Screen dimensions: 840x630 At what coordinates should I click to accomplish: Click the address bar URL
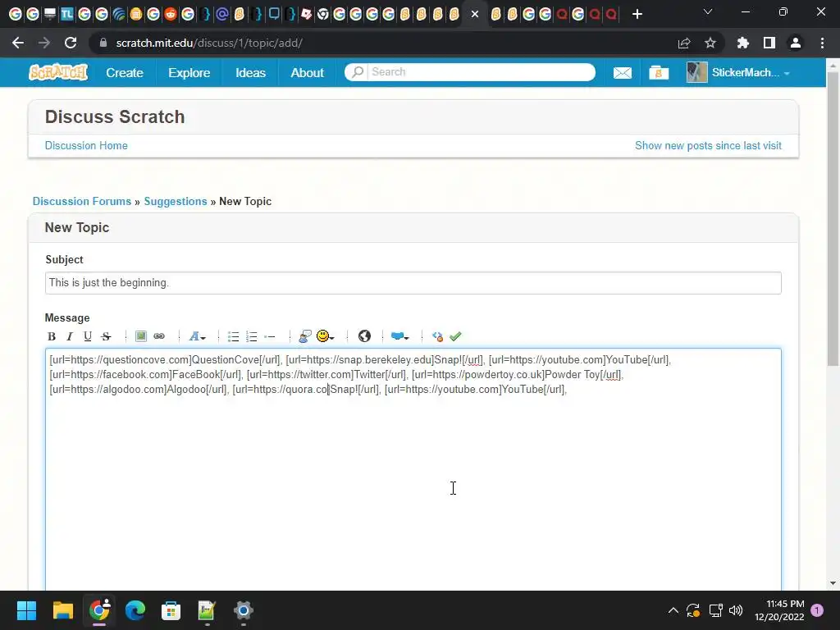pyautogui.click(x=209, y=43)
